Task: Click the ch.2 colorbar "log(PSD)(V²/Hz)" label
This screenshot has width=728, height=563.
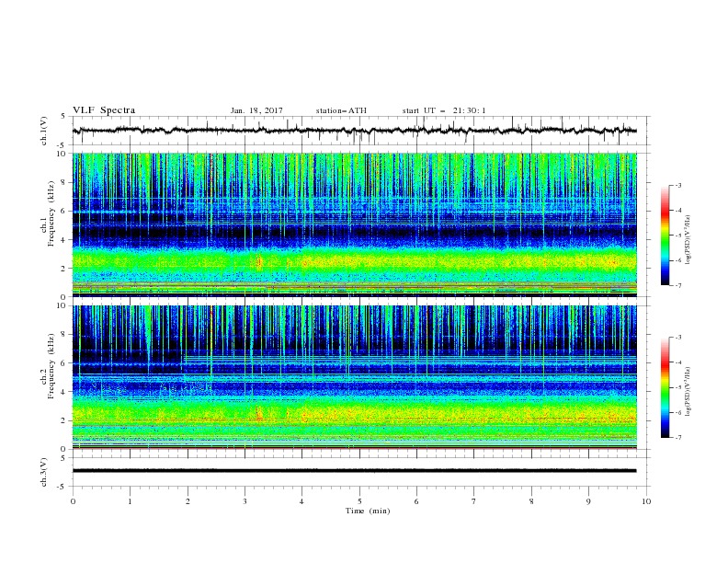Action: (x=688, y=392)
